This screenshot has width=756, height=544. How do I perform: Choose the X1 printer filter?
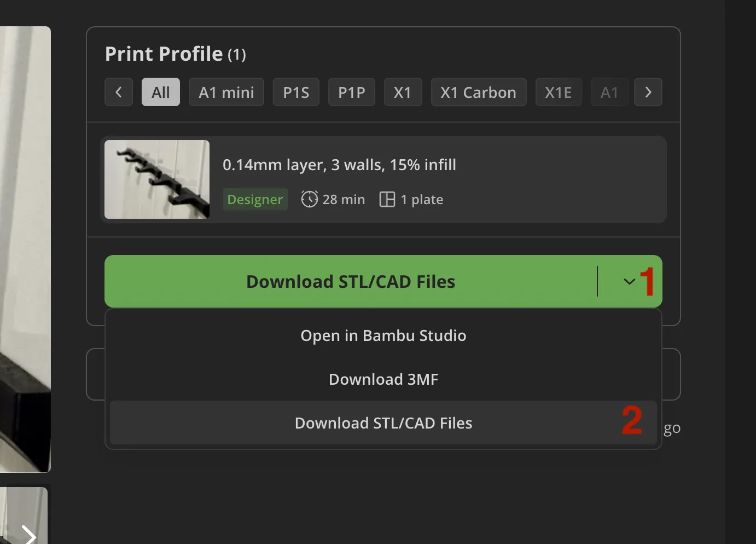(403, 92)
